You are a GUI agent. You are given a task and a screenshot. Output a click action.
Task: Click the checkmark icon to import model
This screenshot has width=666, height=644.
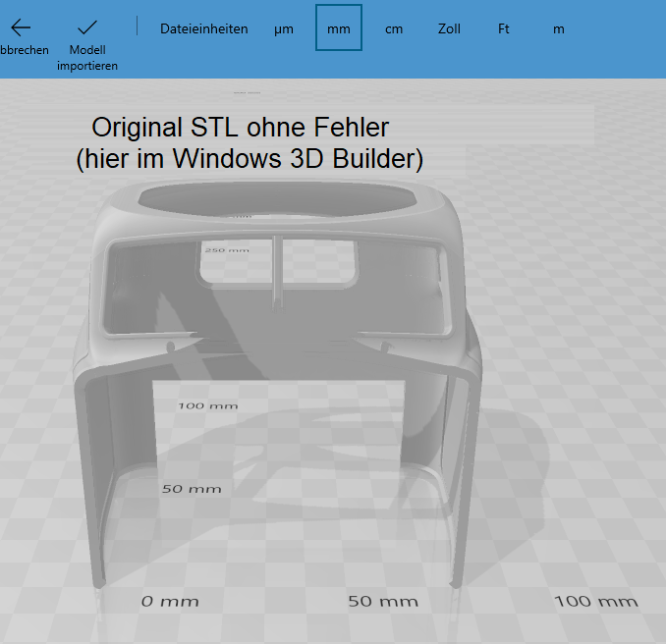[86, 27]
